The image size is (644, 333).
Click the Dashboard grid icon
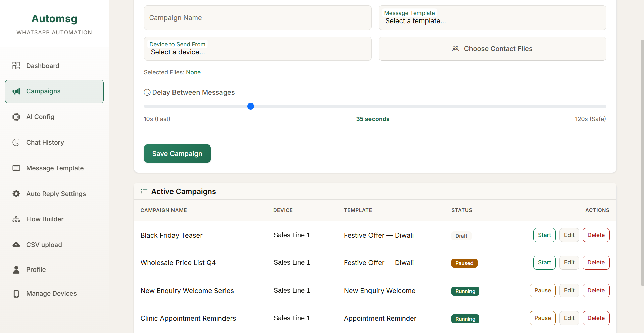click(x=16, y=66)
